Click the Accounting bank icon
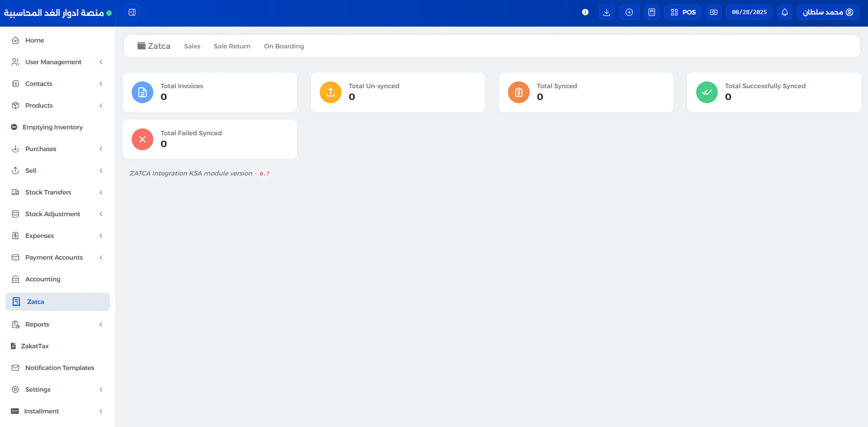The width and height of the screenshot is (868, 427). click(15, 279)
